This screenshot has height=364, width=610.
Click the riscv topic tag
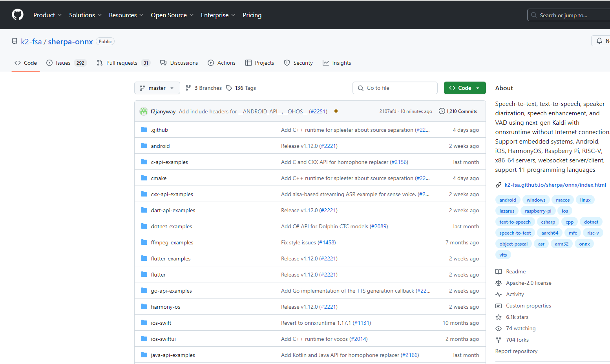[593, 233]
